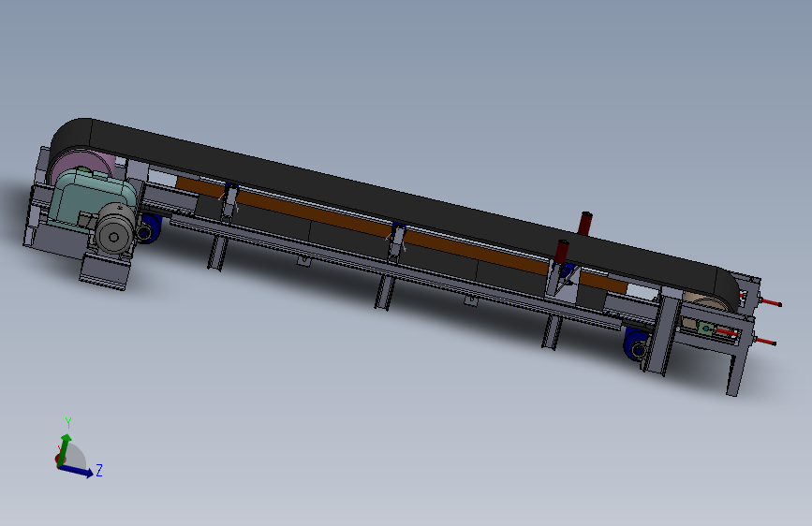
Task: Click the red X axis dot of triad
Action: click(58, 459)
